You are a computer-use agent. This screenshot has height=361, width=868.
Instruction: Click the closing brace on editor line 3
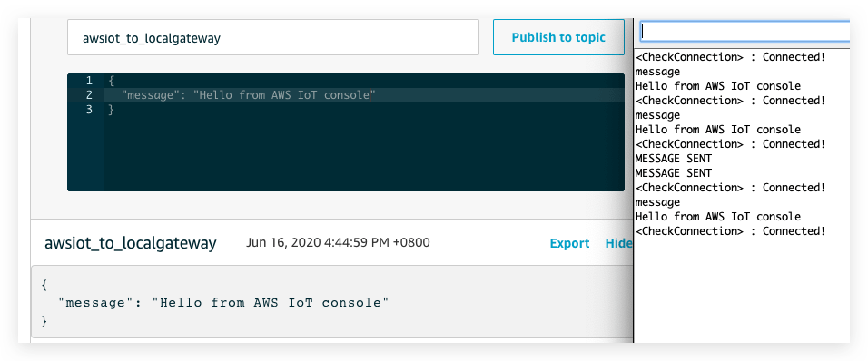(x=111, y=110)
